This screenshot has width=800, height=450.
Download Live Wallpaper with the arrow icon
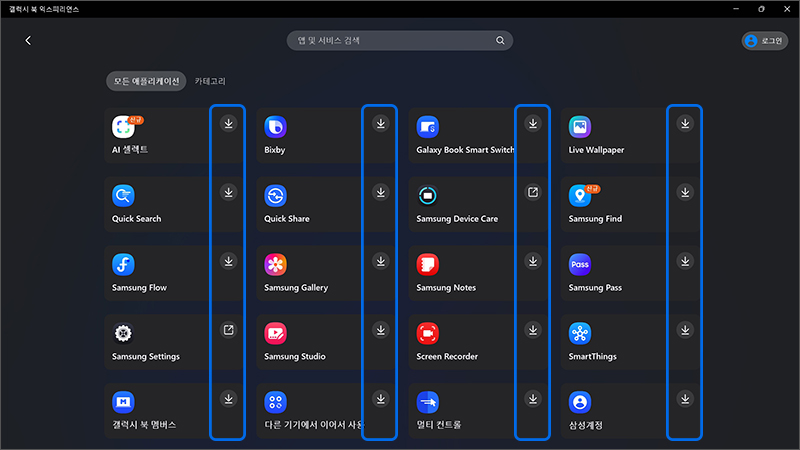685,123
